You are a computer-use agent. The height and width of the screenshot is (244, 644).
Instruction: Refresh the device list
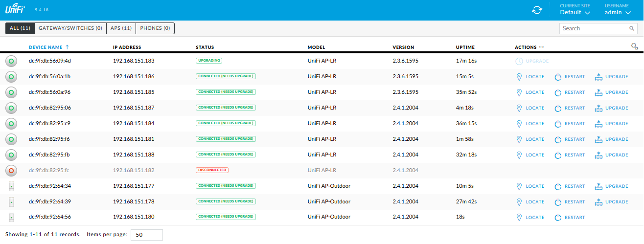coord(537,10)
